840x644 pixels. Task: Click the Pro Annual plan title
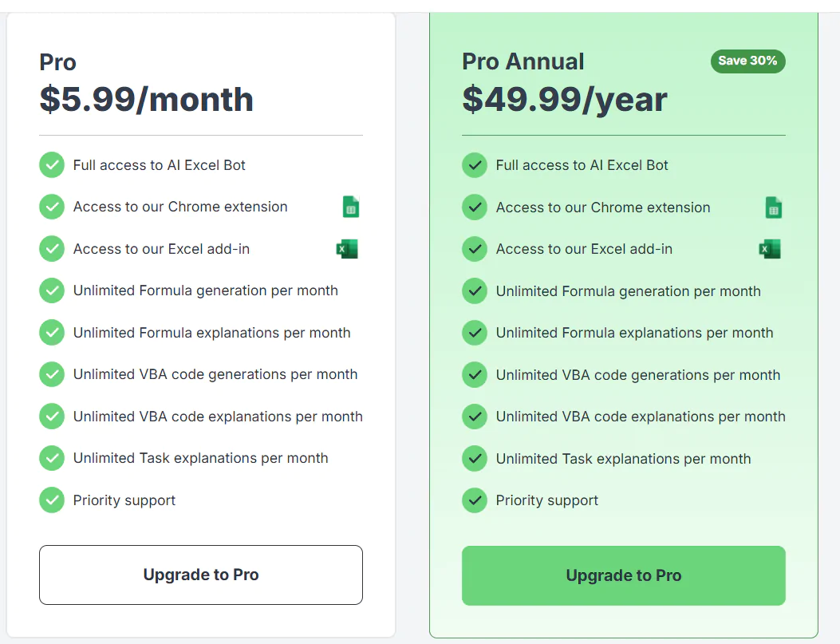[523, 61]
